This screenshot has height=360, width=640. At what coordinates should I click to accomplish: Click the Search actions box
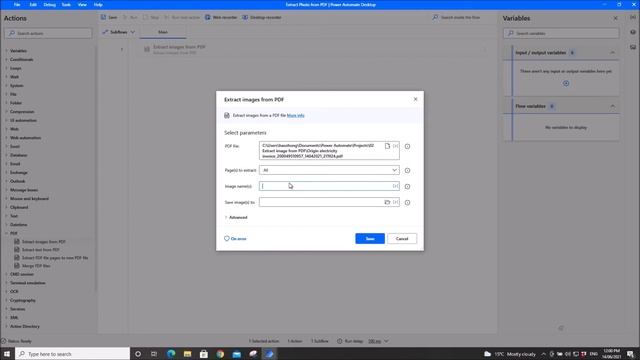(48, 33)
